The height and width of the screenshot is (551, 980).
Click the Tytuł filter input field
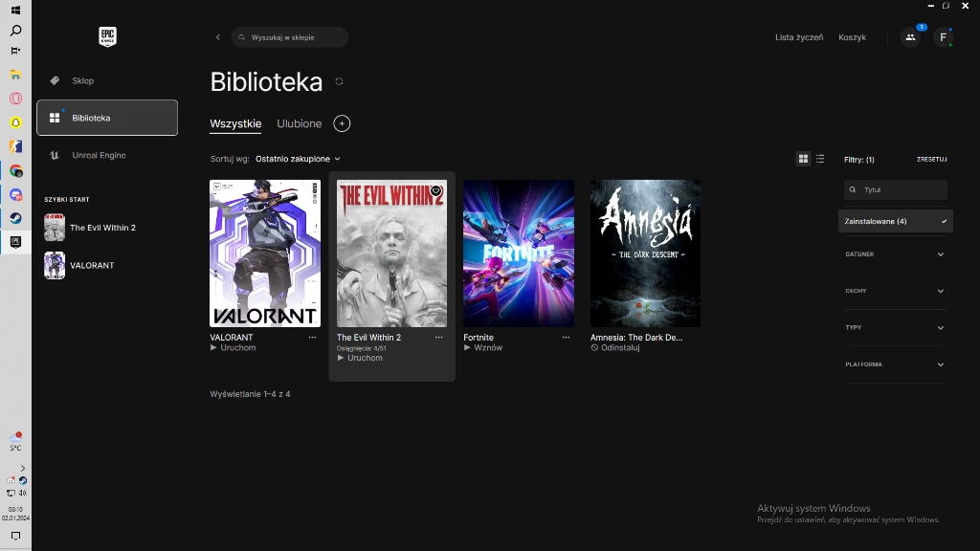[900, 189]
